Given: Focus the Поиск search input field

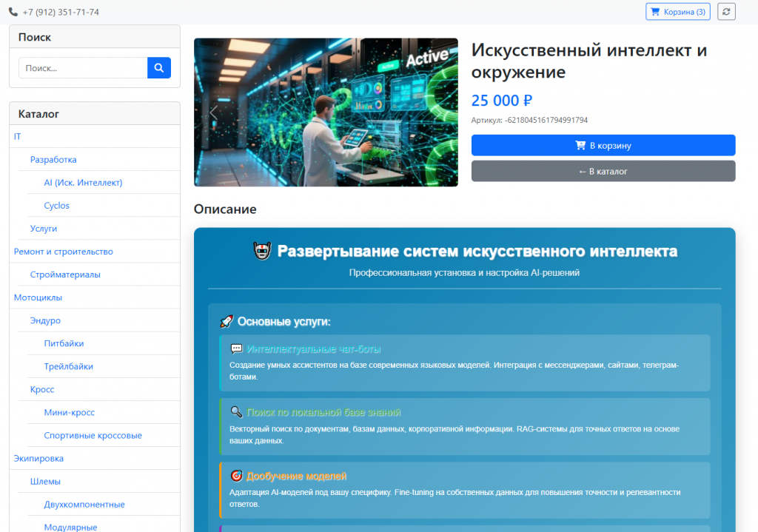Looking at the screenshot, I should (83, 68).
